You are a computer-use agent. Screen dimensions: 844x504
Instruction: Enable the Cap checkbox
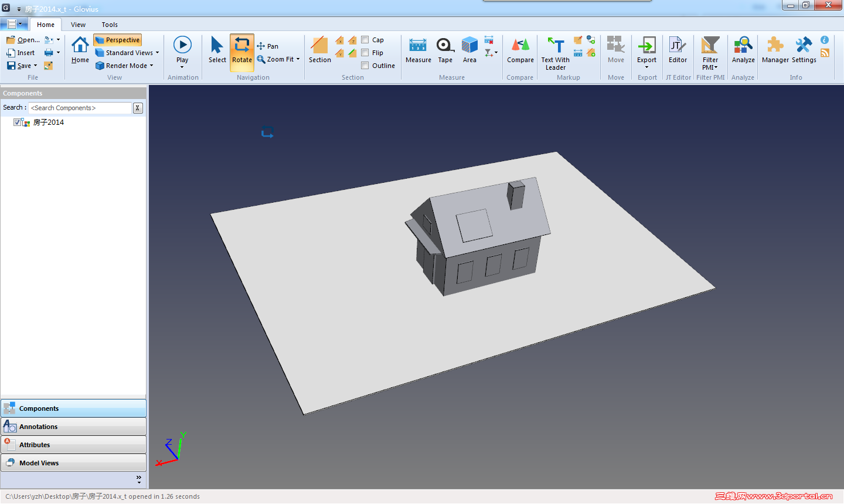(365, 40)
